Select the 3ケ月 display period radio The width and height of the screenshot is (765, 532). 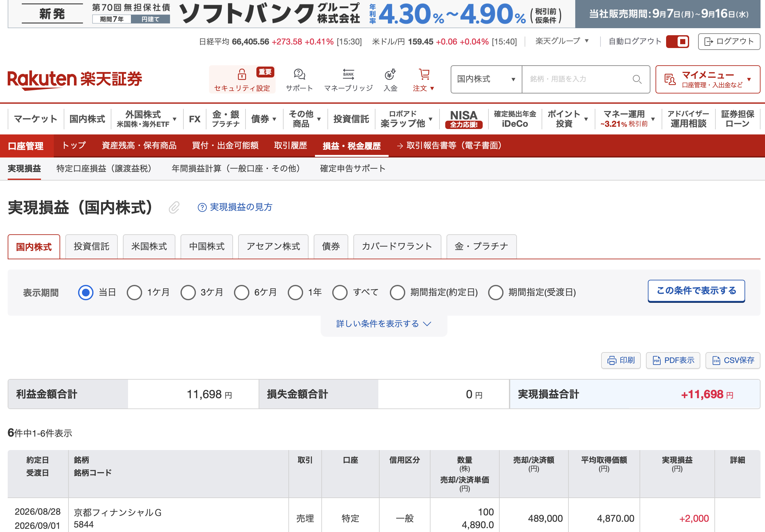pos(188,293)
